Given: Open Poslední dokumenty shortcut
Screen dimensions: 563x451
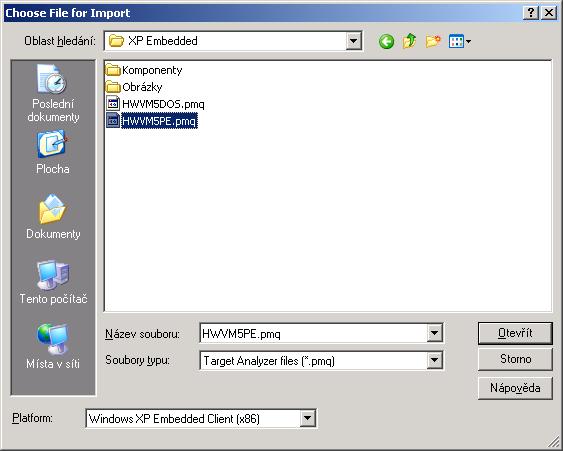Looking at the screenshot, I should [53, 94].
